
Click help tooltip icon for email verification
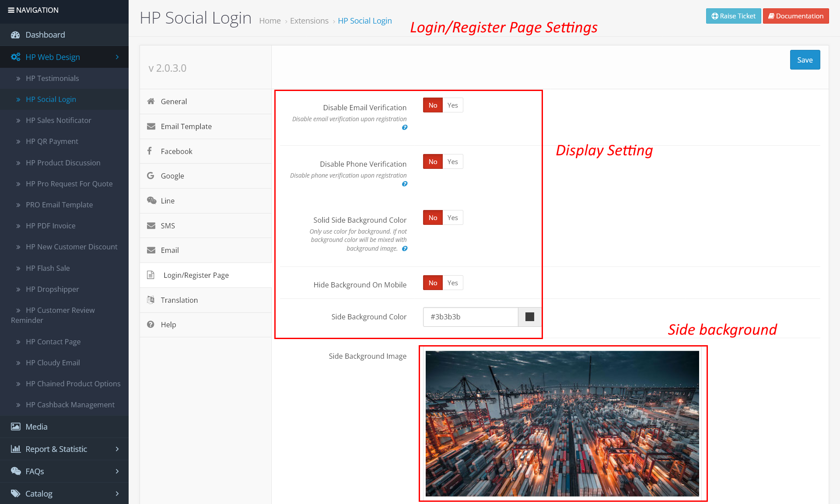pos(405,128)
